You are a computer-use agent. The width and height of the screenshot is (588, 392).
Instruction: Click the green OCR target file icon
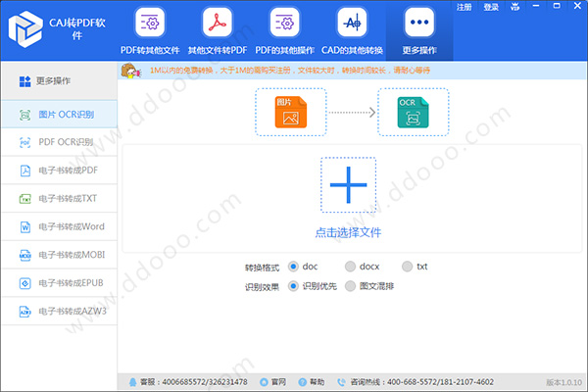pos(413,112)
